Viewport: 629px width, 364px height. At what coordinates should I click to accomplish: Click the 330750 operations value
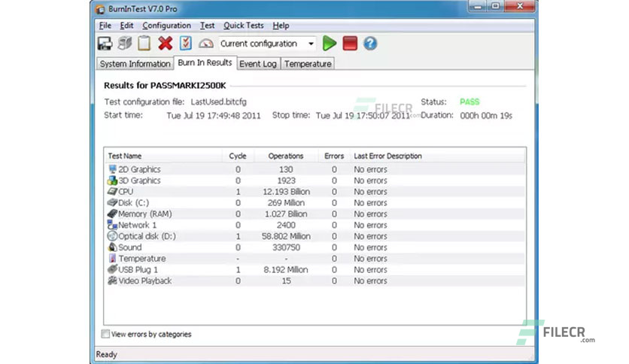286,247
